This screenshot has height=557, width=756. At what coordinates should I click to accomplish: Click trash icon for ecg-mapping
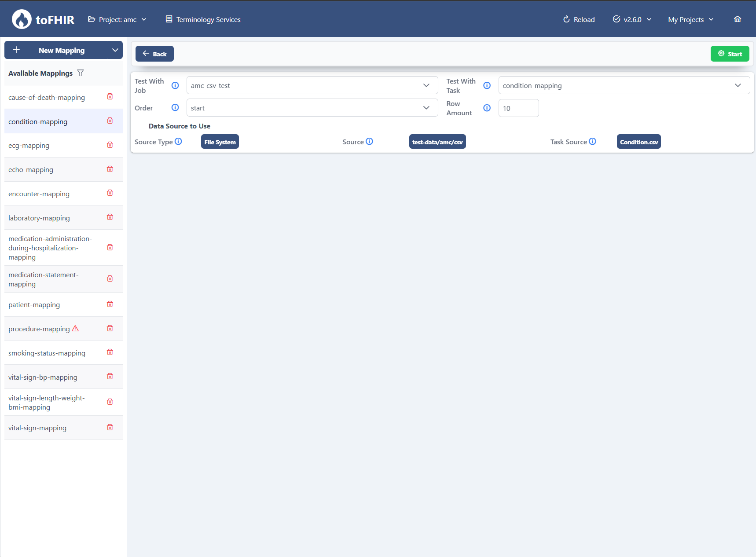[x=110, y=145]
